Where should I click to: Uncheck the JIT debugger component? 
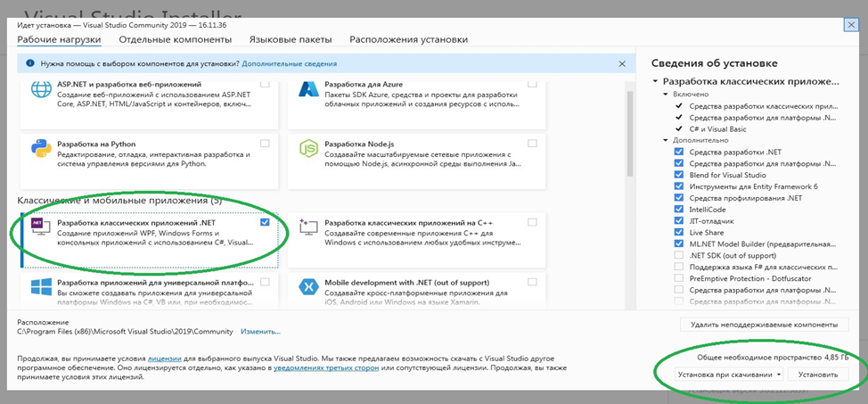[679, 221]
